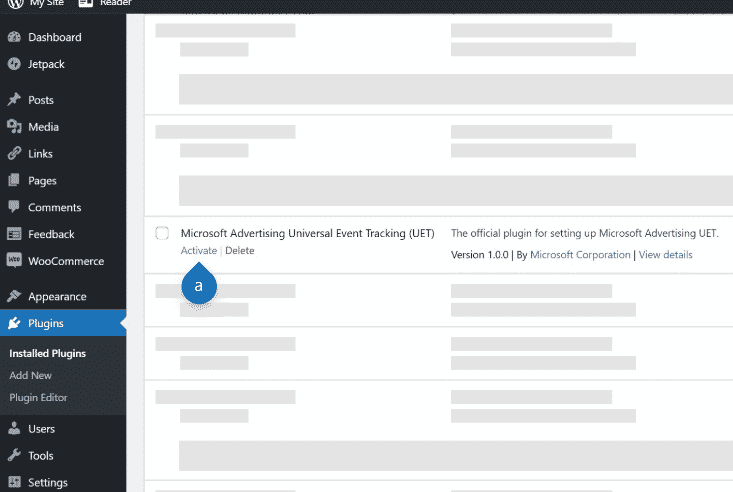This screenshot has height=492, width=733.
Task: Open the Pages menu item
Action: coord(63,181)
